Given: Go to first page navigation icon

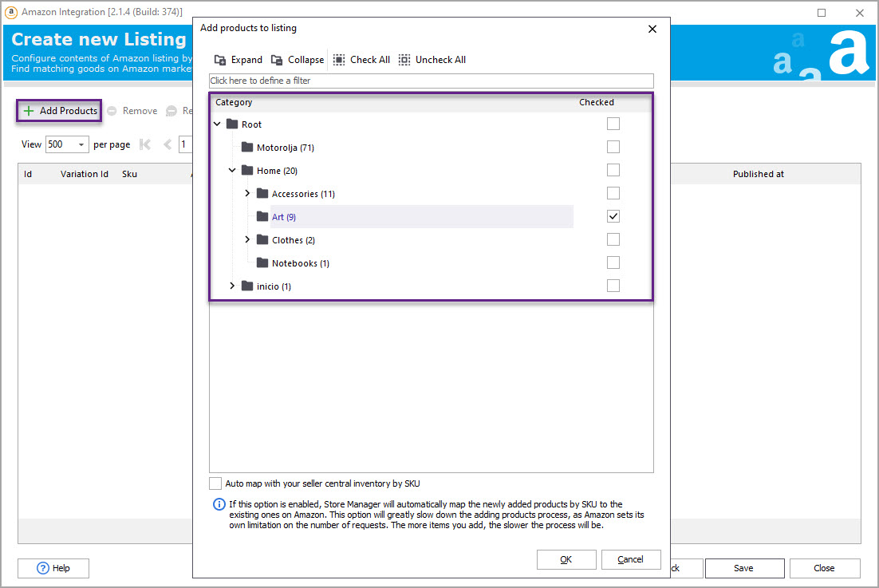Looking at the screenshot, I should click(145, 144).
